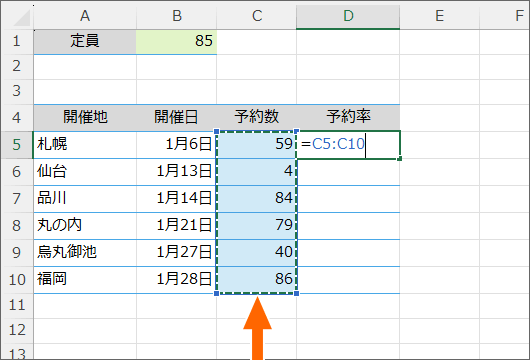Click date cell 1月6日
The image size is (530, 360).
pos(176,145)
